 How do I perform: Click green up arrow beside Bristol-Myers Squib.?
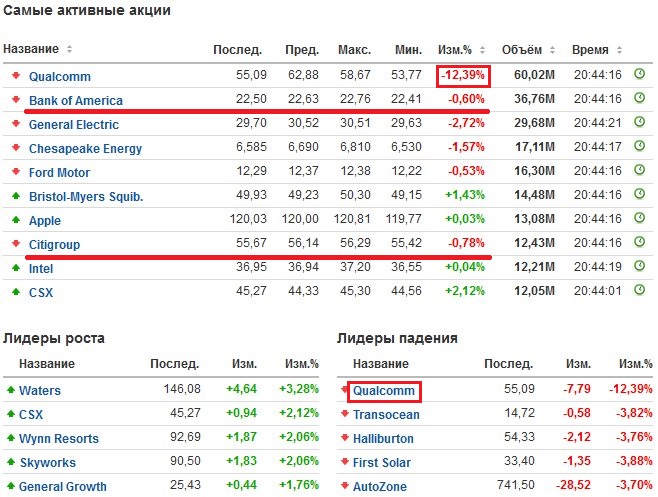click(x=16, y=196)
